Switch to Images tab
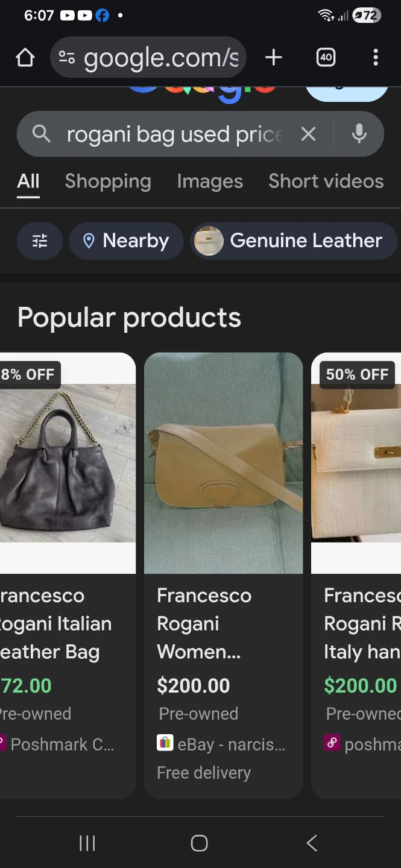The image size is (401, 868). 210,181
